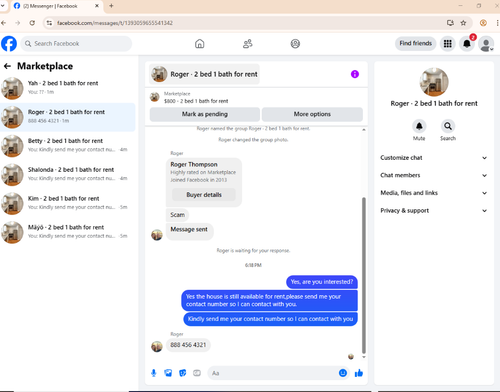Click the browser reload icon
The width and height of the screenshot is (500, 392).
click(32, 23)
